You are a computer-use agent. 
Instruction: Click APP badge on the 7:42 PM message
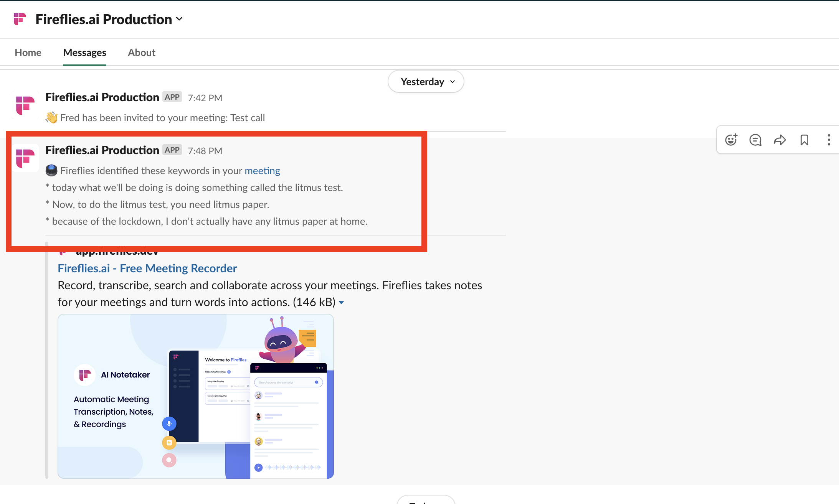click(x=172, y=97)
